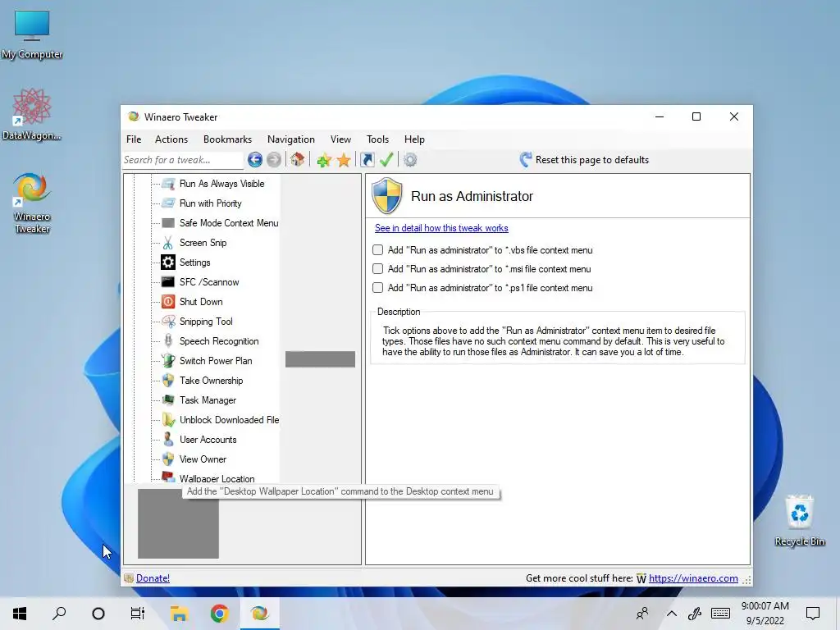Select Shut Down tree item

[x=201, y=302]
